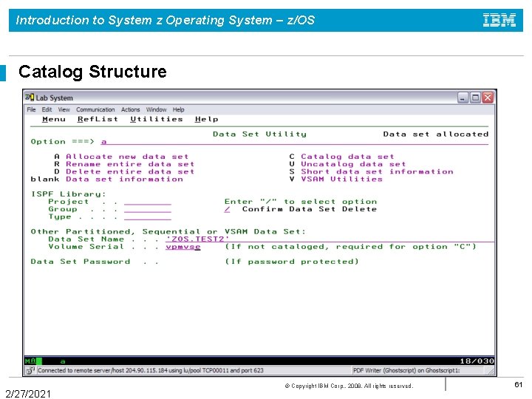The image size is (532, 399).
Task: Click the 'Connected to remote server' status text
Action: [x=150, y=370]
